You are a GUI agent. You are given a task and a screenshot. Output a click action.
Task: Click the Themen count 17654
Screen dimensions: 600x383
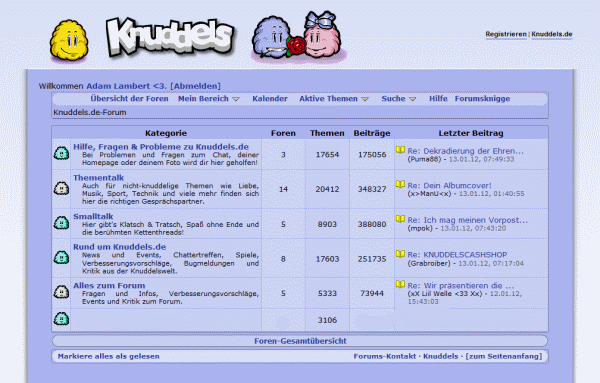coord(327,155)
